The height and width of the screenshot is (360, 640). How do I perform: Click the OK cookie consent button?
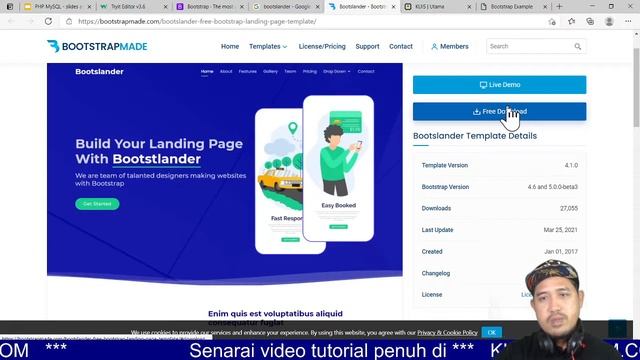(x=491, y=332)
